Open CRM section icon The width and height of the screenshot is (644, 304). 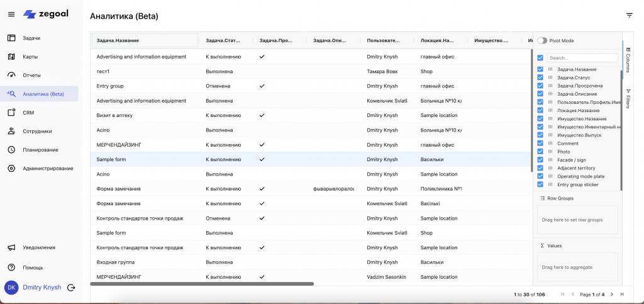pos(11,113)
